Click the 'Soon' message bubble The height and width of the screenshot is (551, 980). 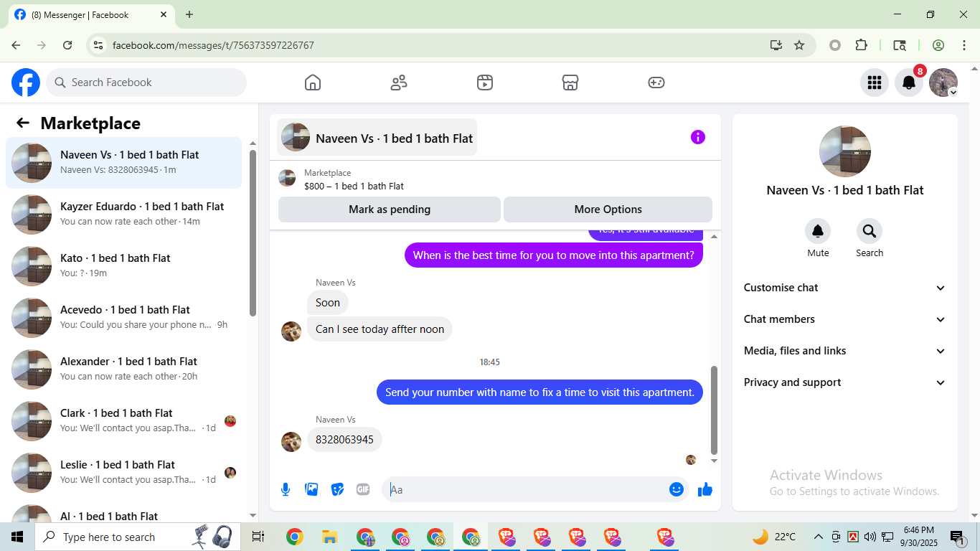(x=328, y=303)
